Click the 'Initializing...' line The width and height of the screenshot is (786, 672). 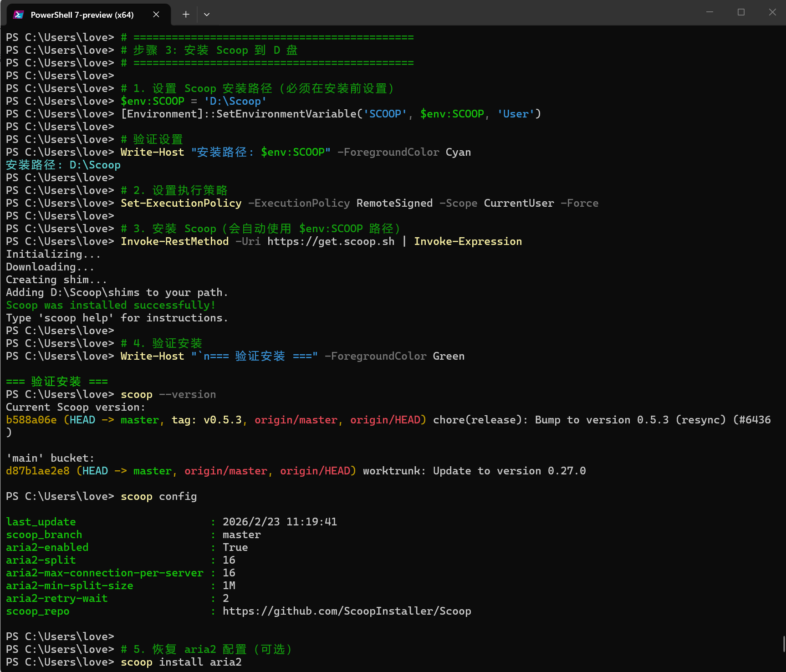(53, 254)
